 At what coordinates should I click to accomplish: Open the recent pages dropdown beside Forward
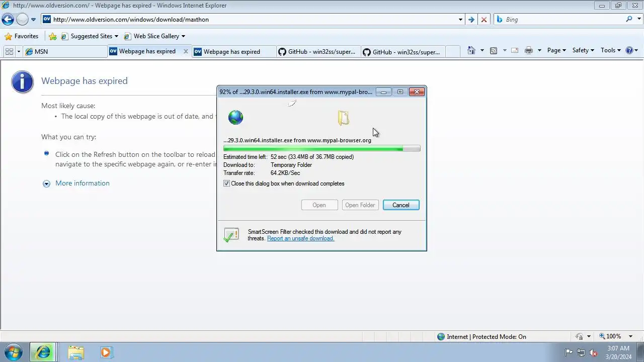click(33, 20)
